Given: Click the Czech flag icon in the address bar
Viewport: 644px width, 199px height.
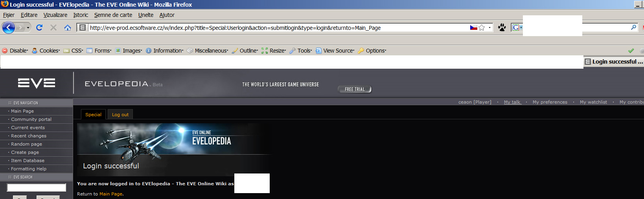Looking at the screenshot, I should pyautogui.click(x=474, y=27).
